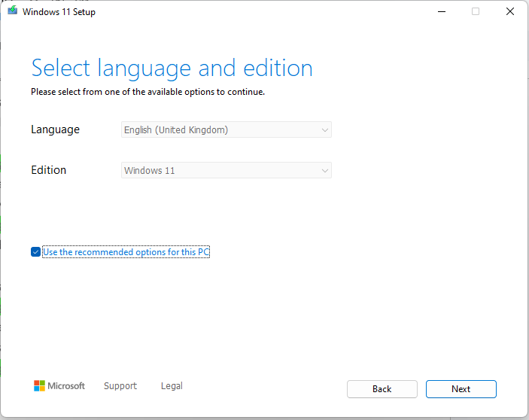Untick the recommended options checkbox box
The width and height of the screenshot is (529, 420).
coord(35,252)
